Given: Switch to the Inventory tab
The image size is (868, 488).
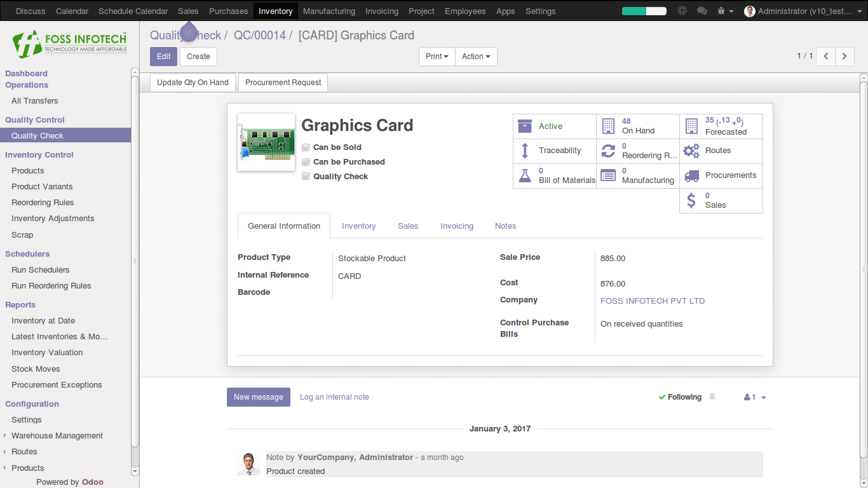Looking at the screenshot, I should (358, 226).
